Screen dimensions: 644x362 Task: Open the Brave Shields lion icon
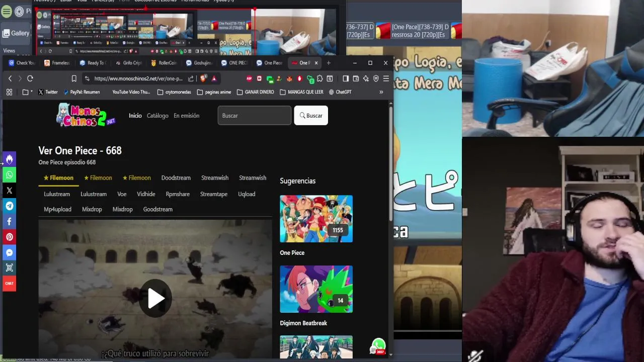(203, 78)
